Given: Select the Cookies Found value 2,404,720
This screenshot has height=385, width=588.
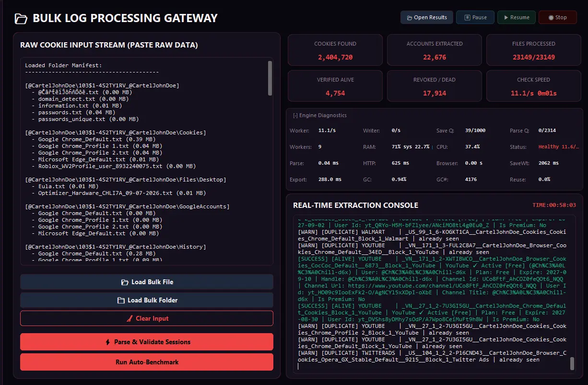Looking at the screenshot, I should click(x=335, y=57).
